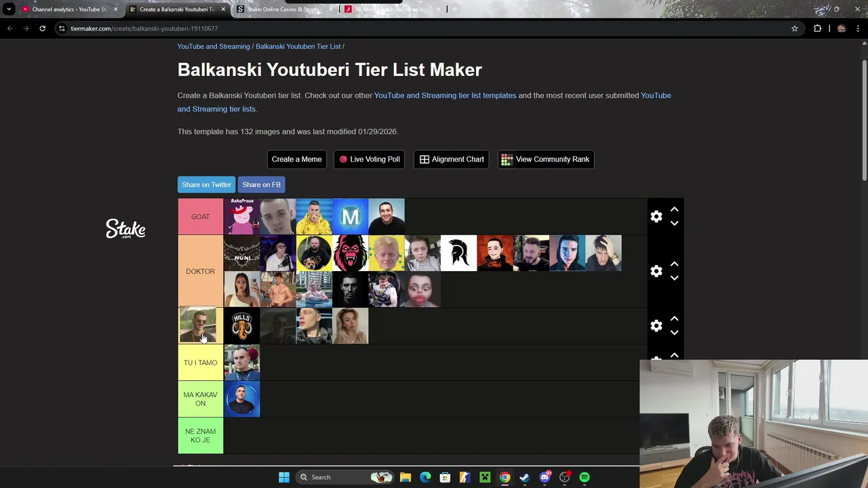Open Chrome extensions puzzle icon

coord(817,28)
